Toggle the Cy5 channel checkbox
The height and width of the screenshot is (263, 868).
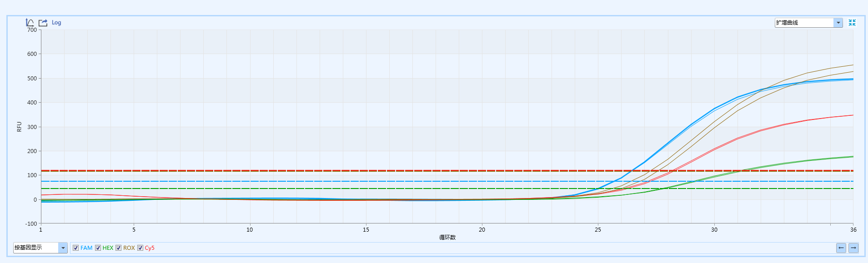point(140,248)
